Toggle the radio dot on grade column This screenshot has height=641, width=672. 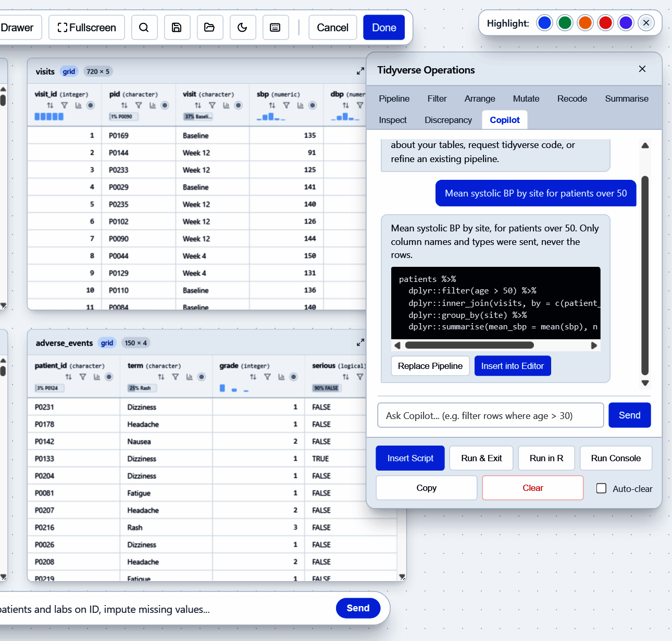click(294, 377)
